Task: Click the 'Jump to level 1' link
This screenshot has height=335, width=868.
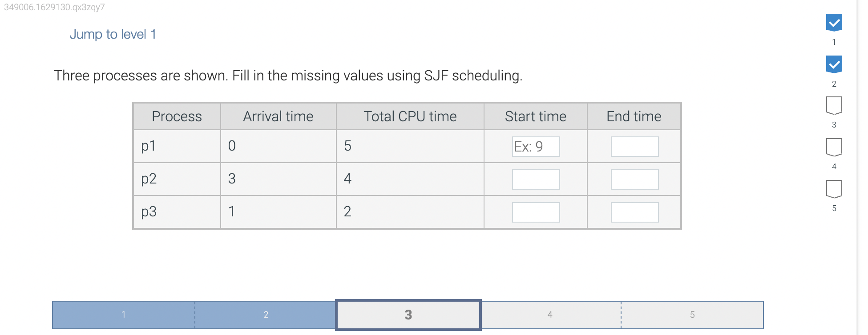Action: pyautogui.click(x=113, y=34)
